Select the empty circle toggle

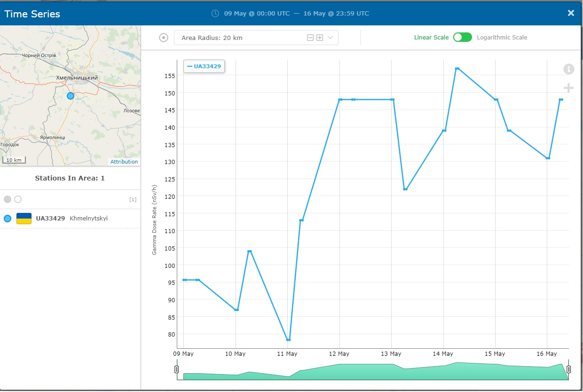pyautogui.click(x=18, y=199)
